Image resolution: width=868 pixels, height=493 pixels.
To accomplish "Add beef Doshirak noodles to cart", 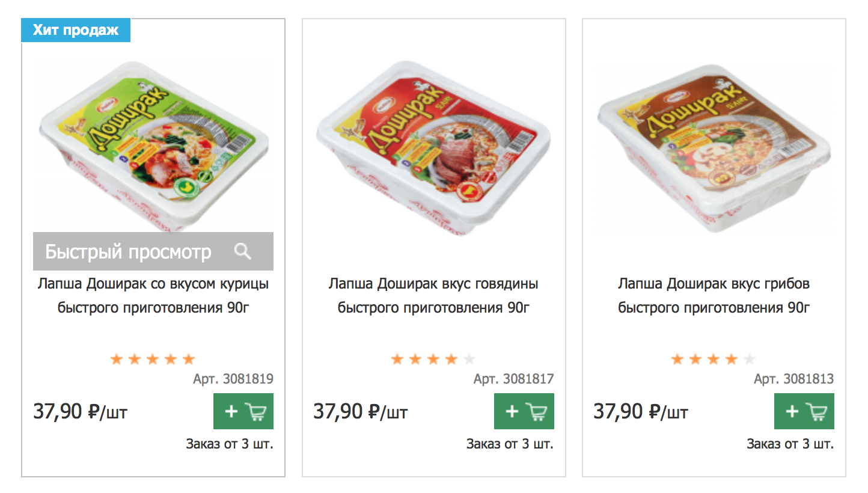I will 524,411.
